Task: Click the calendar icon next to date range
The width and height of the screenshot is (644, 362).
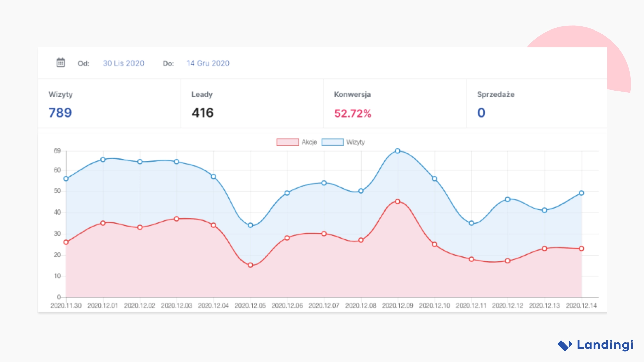Action: pos(60,63)
